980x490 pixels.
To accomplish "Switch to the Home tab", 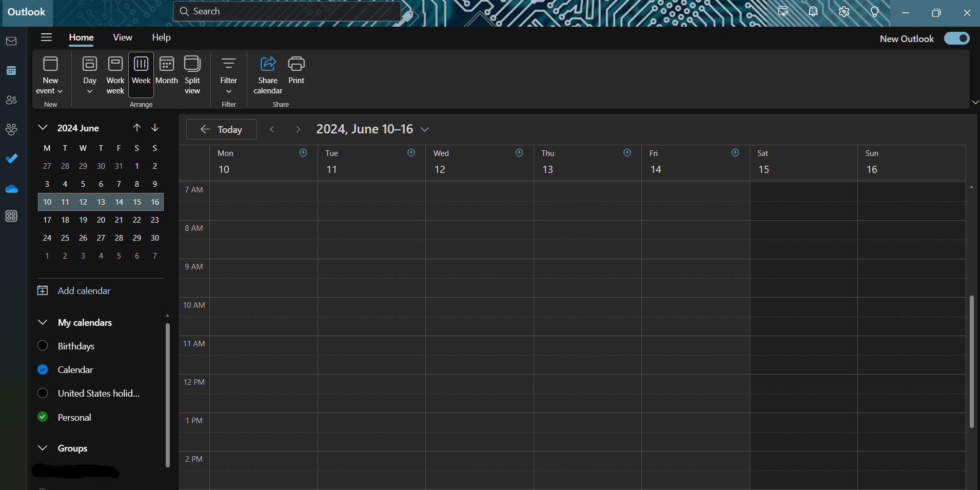I will [x=81, y=37].
